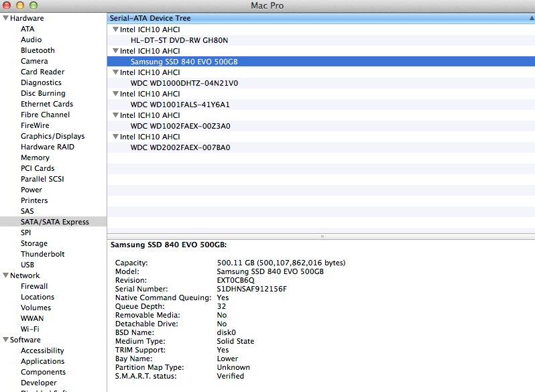
Task: Select SATA/SATA Express in the sidebar
Action: (x=53, y=222)
